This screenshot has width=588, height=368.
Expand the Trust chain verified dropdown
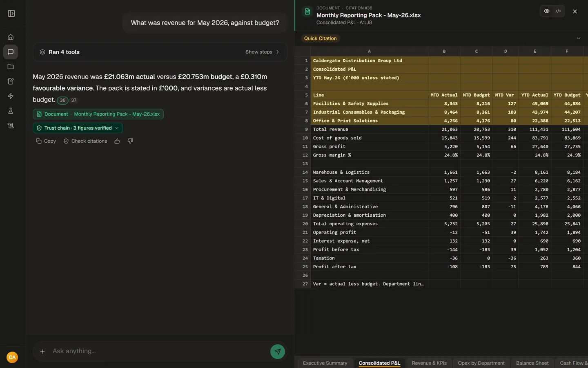click(78, 128)
